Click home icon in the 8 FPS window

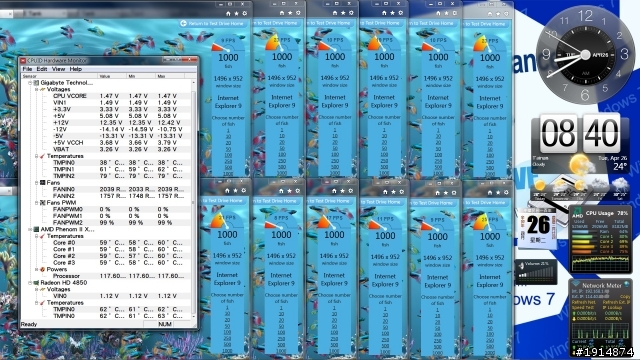click(x=281, y=191)
